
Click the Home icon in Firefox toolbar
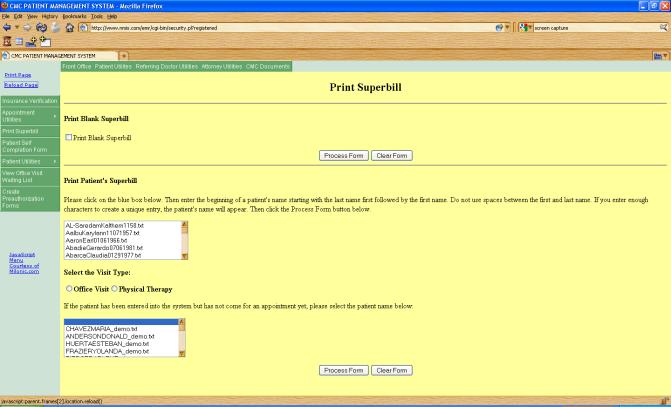click(x=70, y=28)
